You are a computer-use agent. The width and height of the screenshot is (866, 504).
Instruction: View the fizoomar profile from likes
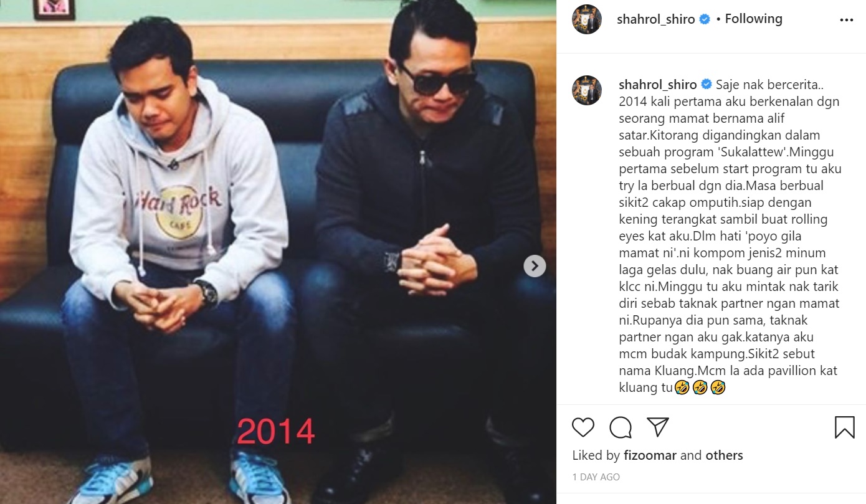(x=650, y=455)
